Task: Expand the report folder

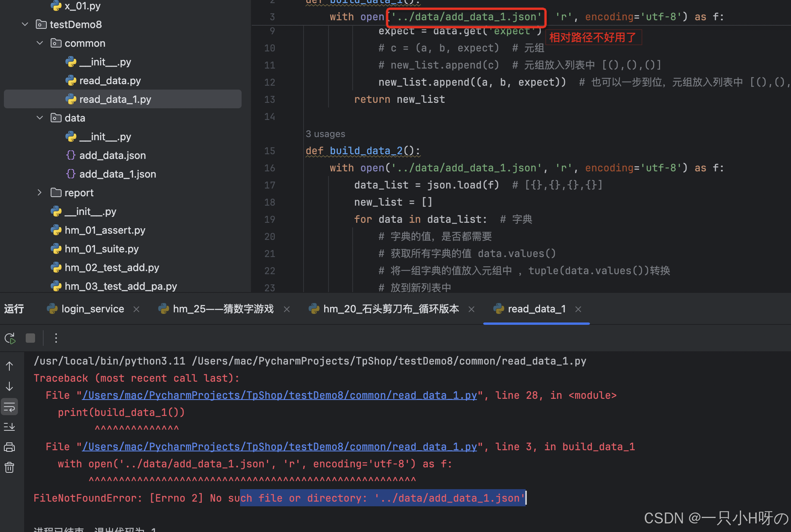Action: click(39, 192)
